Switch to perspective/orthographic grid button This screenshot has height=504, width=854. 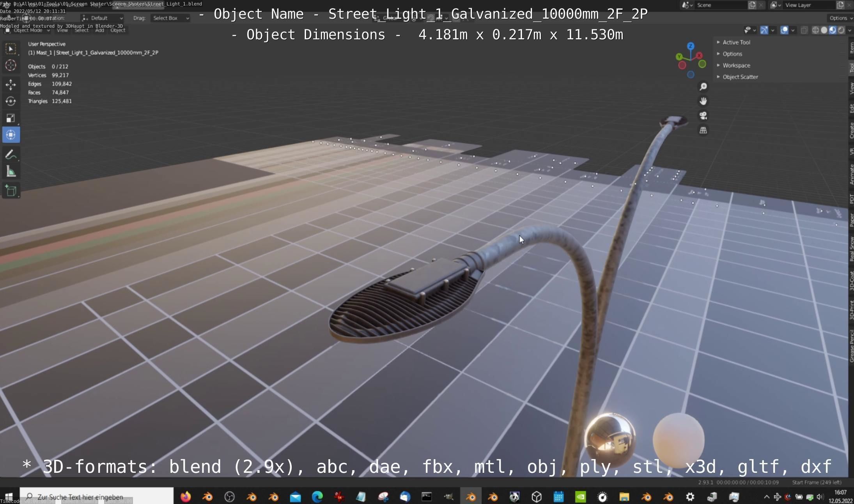click(703, 131)
